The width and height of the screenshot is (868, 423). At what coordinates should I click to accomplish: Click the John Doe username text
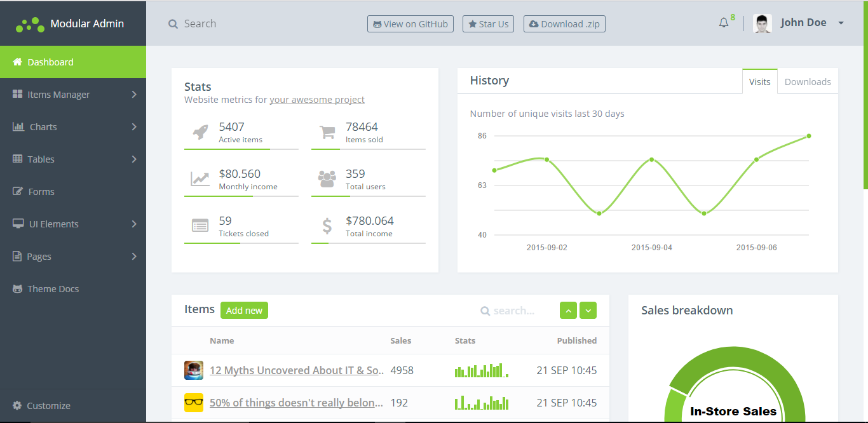(x=804, y=23)
